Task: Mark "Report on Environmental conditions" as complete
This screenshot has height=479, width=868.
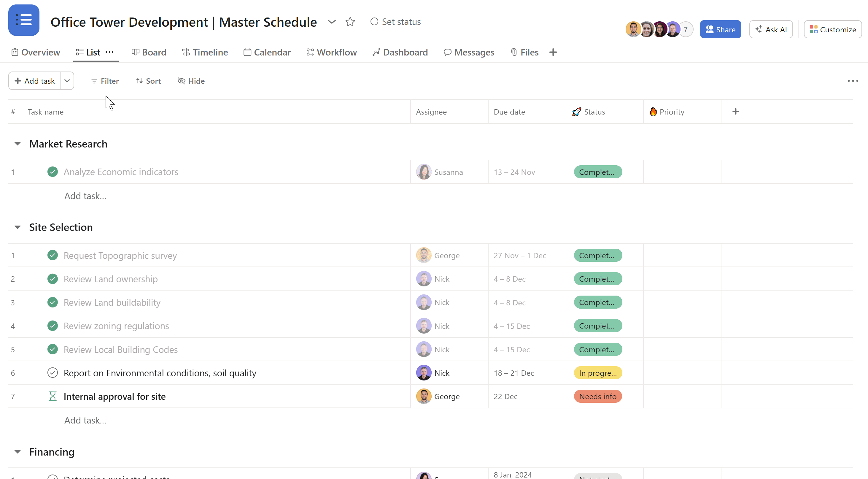Action: click(x=53, y=373)
